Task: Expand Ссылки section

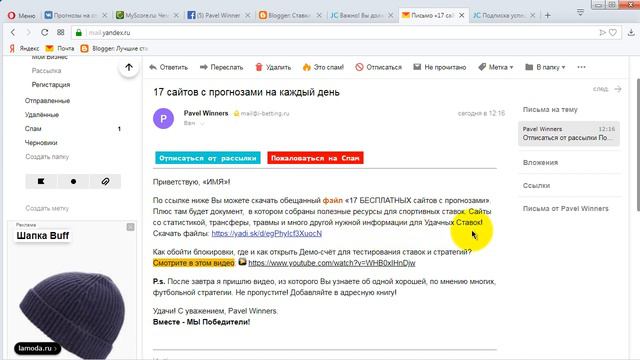Action: tap(536, 185)
